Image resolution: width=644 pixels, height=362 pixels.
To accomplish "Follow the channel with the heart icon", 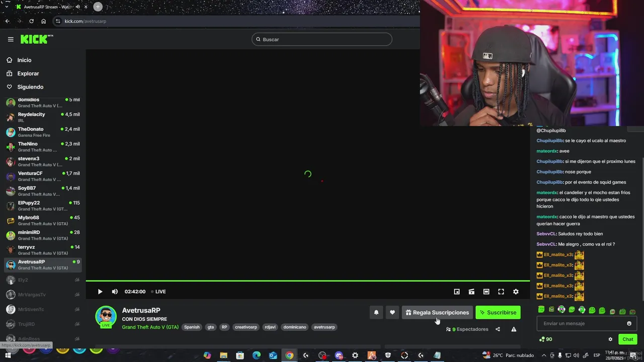I will tap(392, 312).
